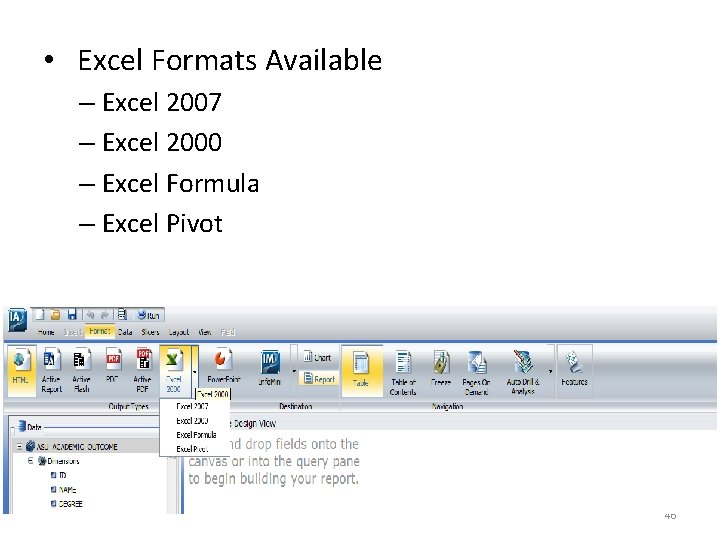Select the Format ribbon tab
Viewport: 720px width, 540px height.
coord(100,331)
